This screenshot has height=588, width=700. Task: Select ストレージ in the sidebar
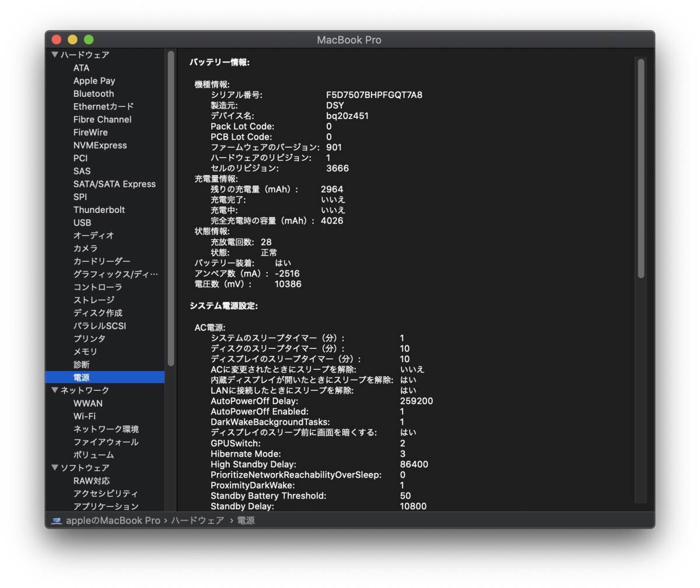93,300
